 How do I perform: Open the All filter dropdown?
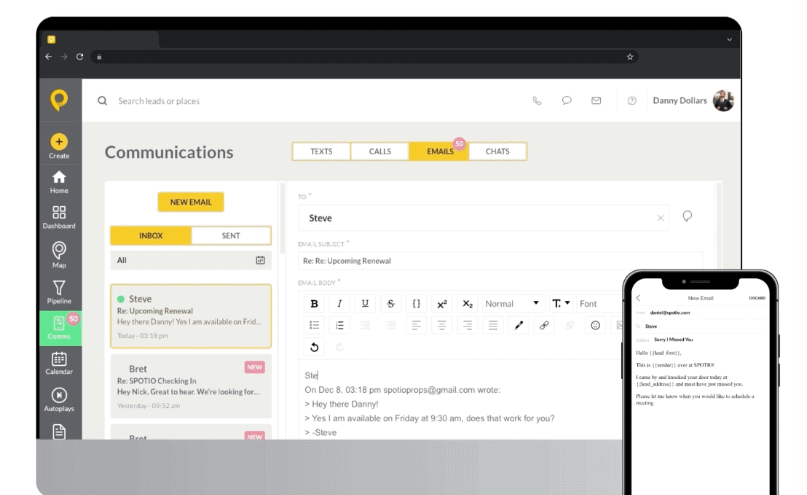point(190,260)
